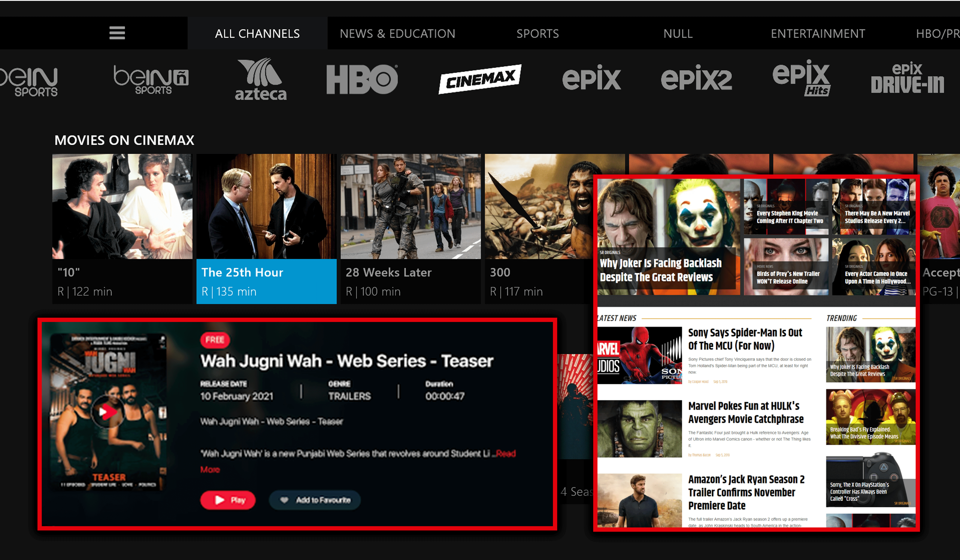Click the TRENDING section heading
This screenshot has width=960, height=560.
pyautogui.click(x=842, y=318)
